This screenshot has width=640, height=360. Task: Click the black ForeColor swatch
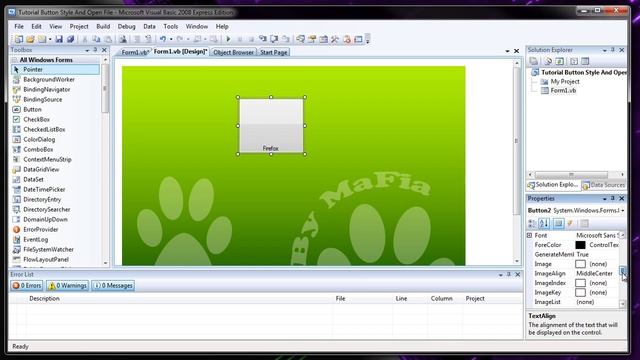pyautogui.click(x=580, y=245)
